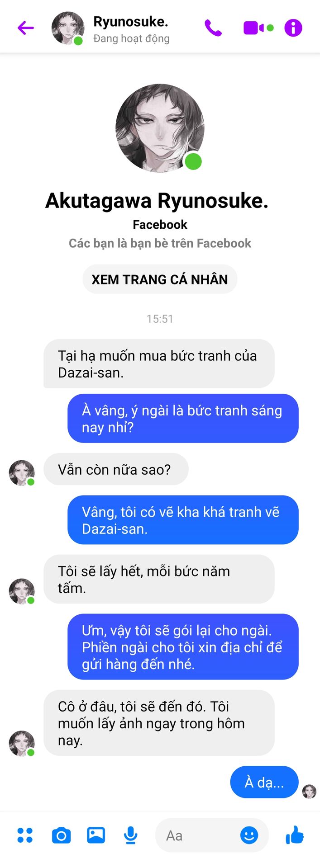Tap the purple back arrow
Viewport: 320px width, 868px height.
coord(26,28)
